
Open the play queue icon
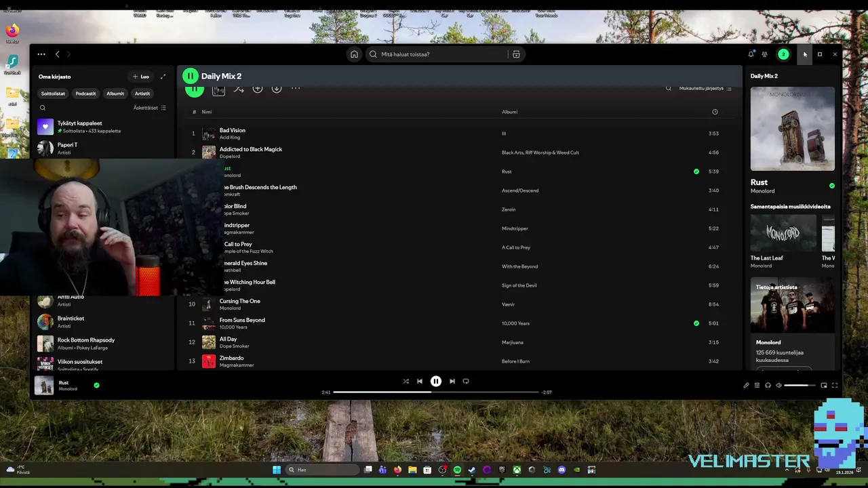click(x=757, y=386)
